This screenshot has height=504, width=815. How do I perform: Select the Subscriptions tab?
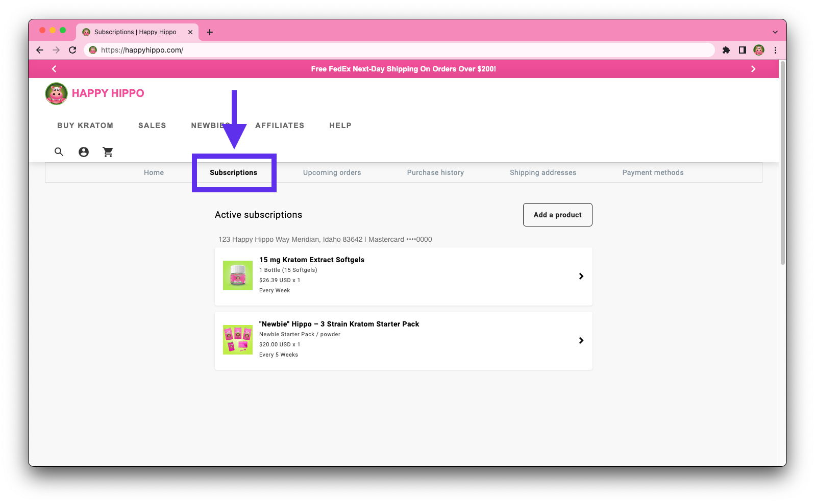tap(234, 172)
